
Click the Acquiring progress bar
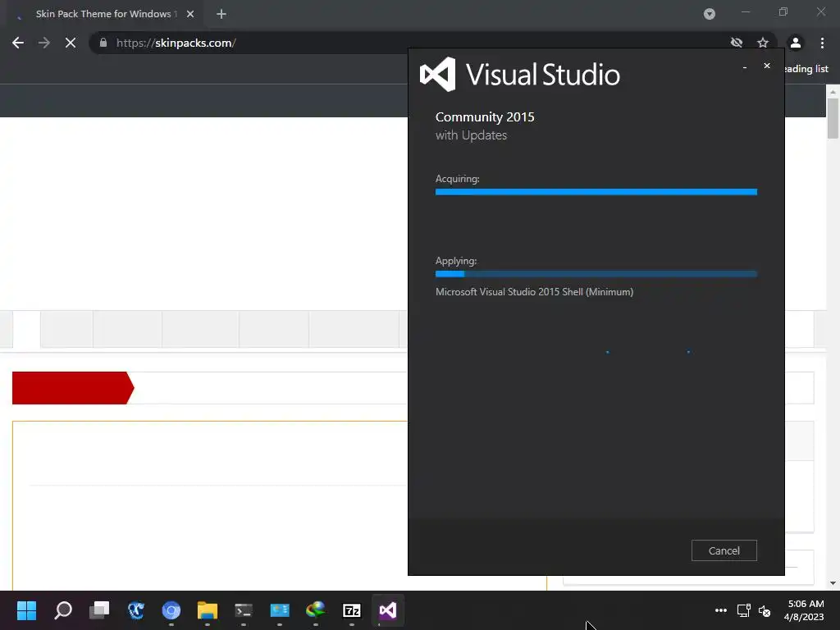click(x=596, y=192)
